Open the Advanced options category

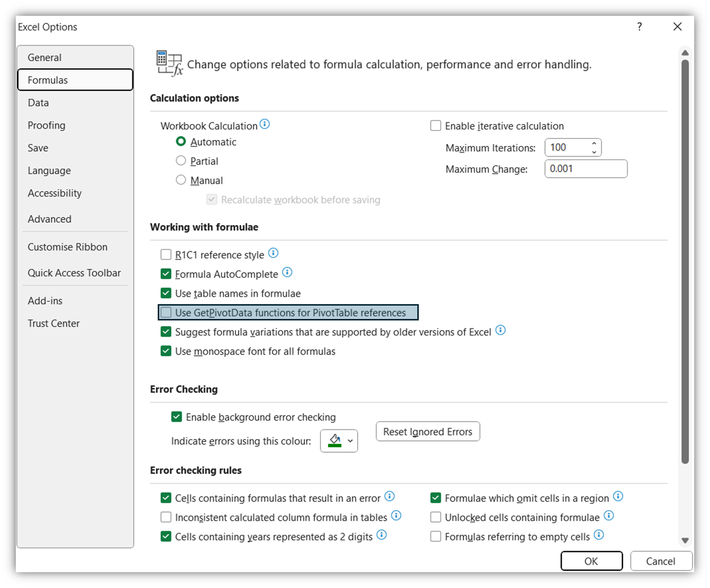49,219
